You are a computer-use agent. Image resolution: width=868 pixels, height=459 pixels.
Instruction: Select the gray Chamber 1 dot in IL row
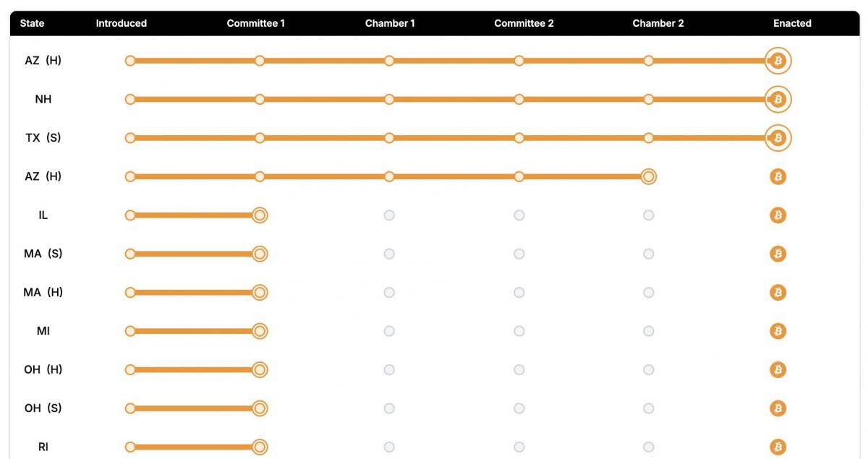(x=389, y=215)
